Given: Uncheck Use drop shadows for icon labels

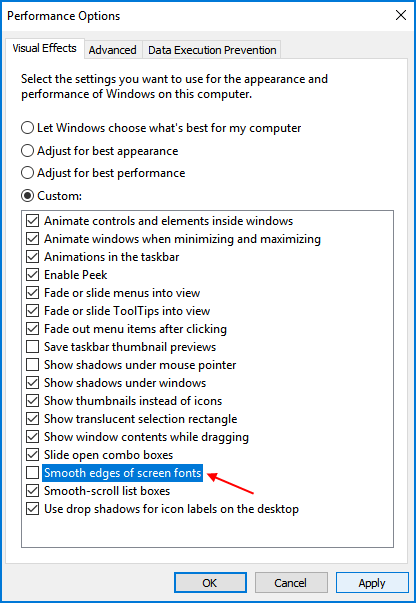Looking at the screenshot, I should (x=33, y=509).
